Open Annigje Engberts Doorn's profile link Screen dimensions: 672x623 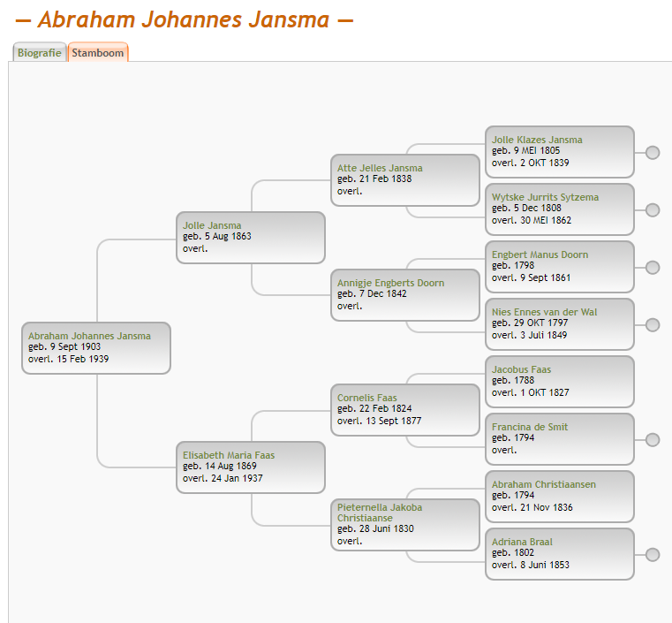click(390, 283)
